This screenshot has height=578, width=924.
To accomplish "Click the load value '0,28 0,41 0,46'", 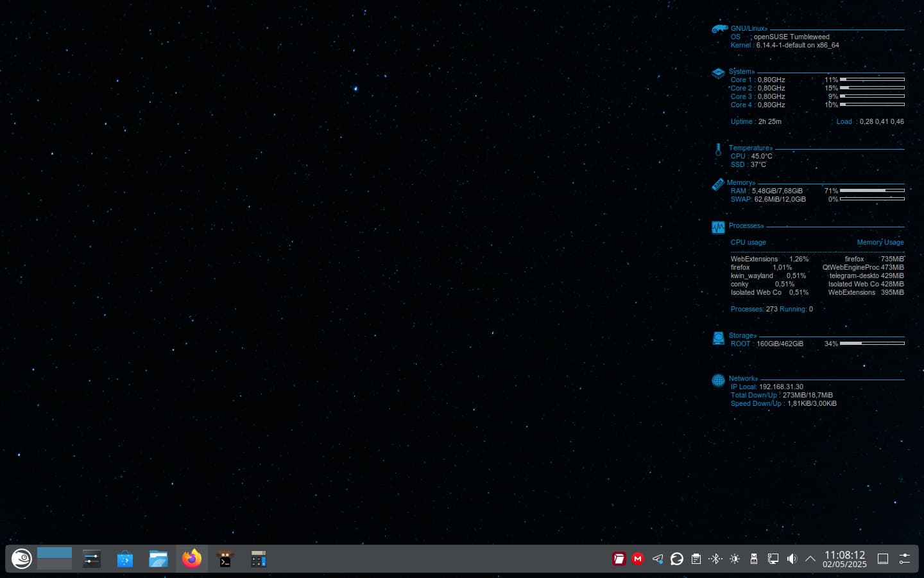I will [882, 121].
